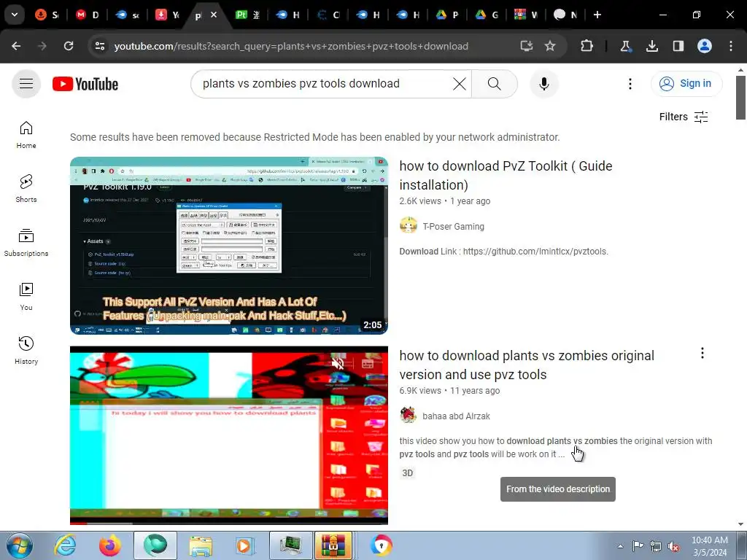The image size is (747, 560).
Task: Open YouTube settings three-dot menu
Action: pos(630,84)
